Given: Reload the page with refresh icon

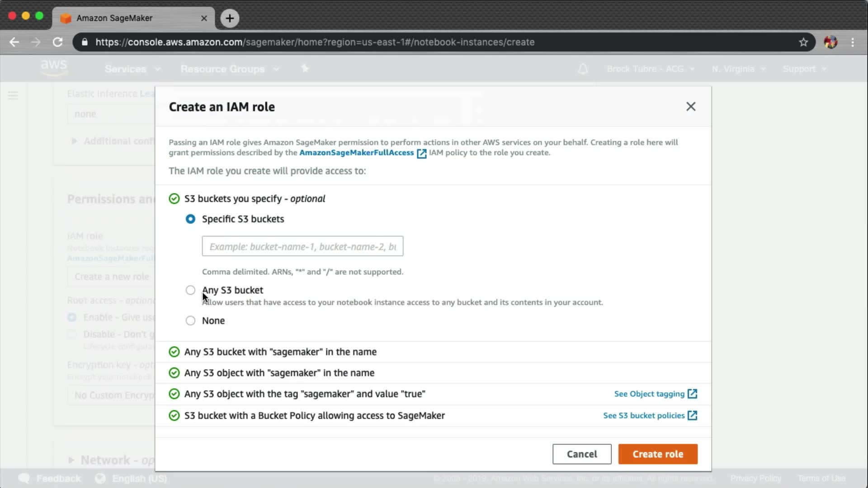Looking at the screenshot, I should 57,42.
